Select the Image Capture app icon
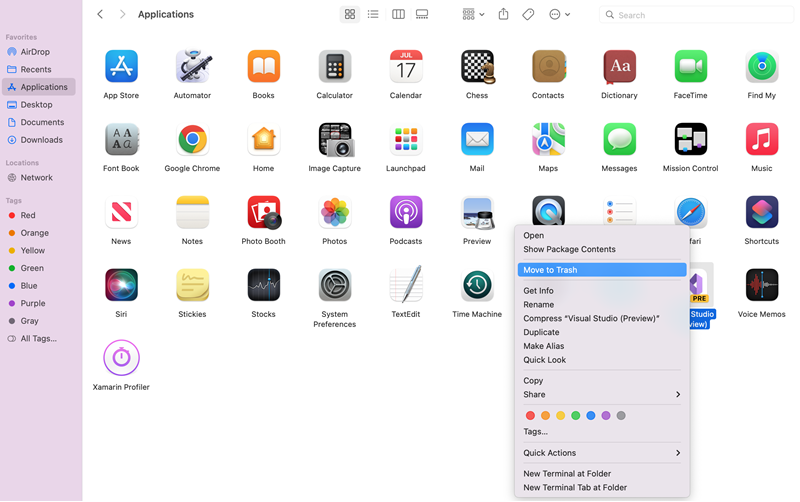 coord(336,139)
